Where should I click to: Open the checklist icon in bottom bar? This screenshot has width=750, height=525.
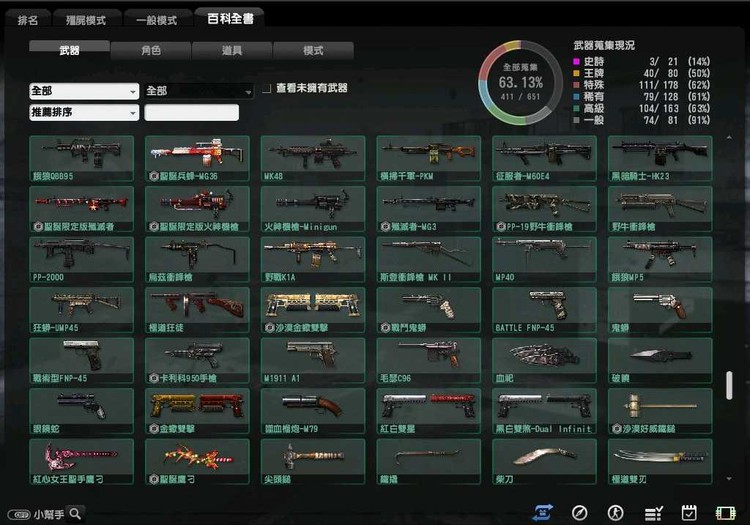pos(653,514)
